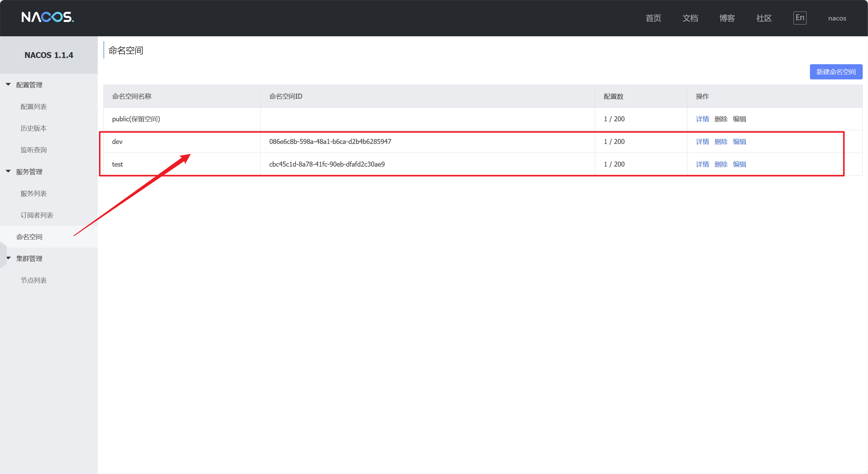Click the 配置数 column header

tap(641, 96)
